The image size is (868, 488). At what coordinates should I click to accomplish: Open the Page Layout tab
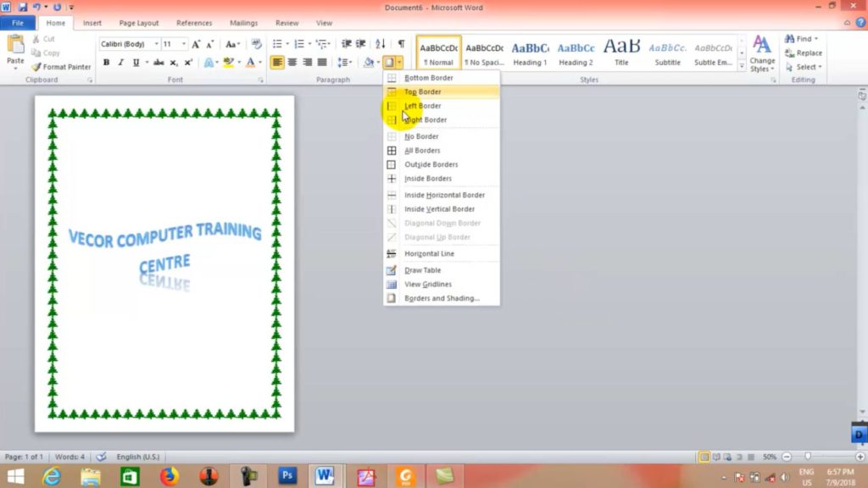click(139, 23)
